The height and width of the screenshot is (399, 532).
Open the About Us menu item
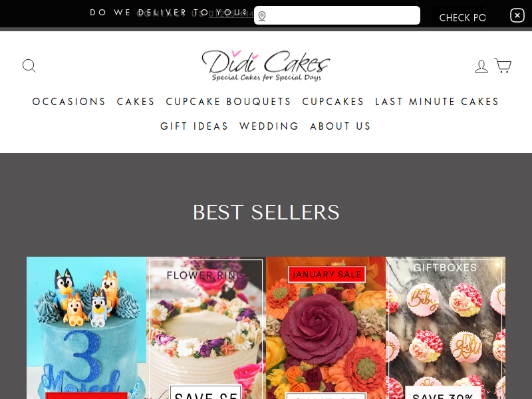point(340,126)
